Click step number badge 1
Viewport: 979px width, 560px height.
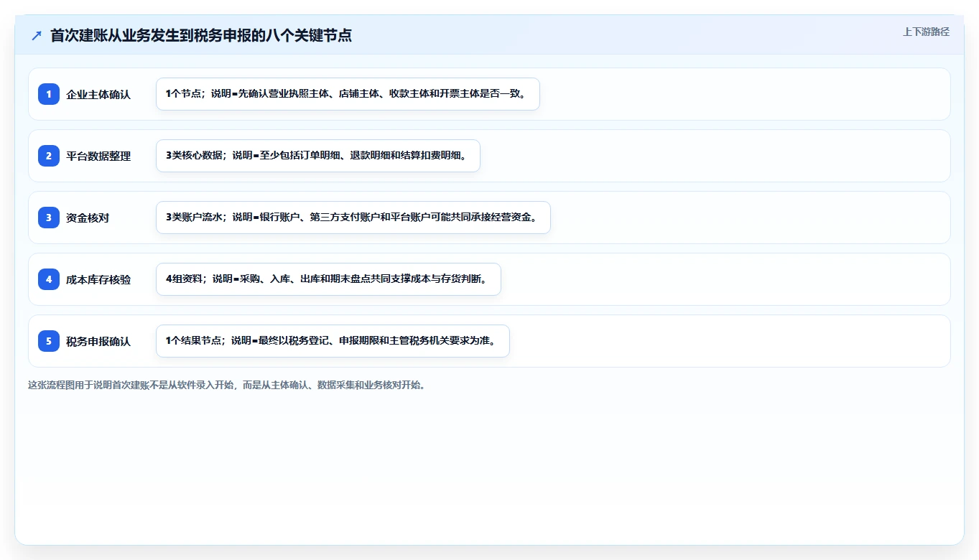pyautogui.click(x=49, y=94)
